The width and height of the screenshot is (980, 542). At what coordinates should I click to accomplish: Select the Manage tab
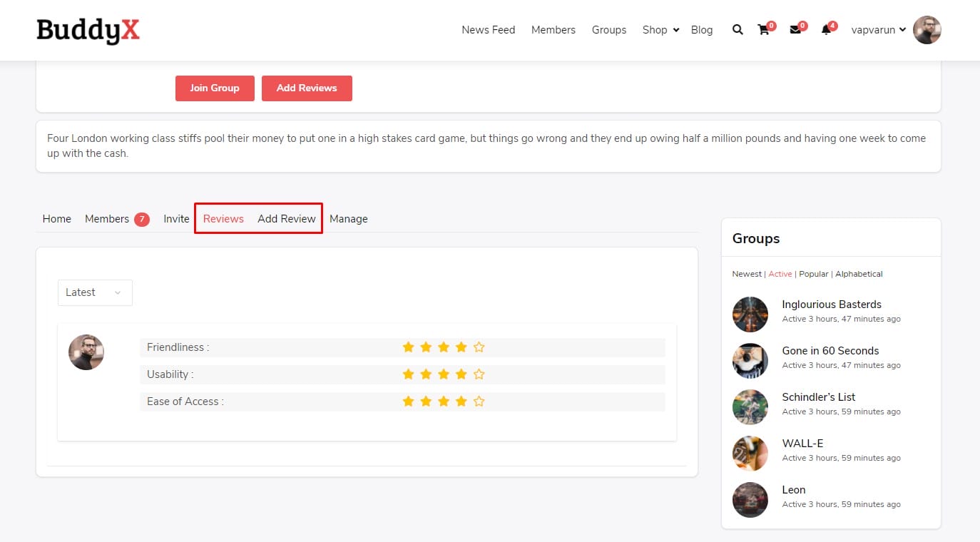click(348, 219)
